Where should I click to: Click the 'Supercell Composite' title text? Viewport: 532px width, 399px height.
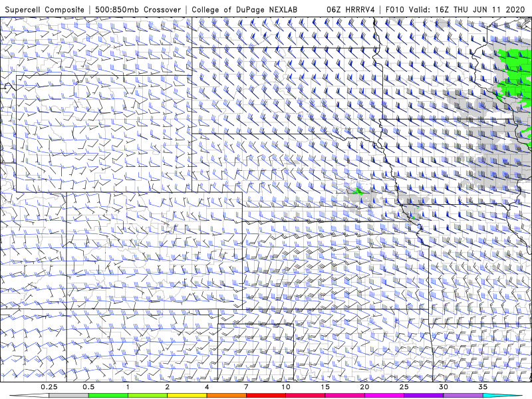pyautogui.click(x=45, y=10)
